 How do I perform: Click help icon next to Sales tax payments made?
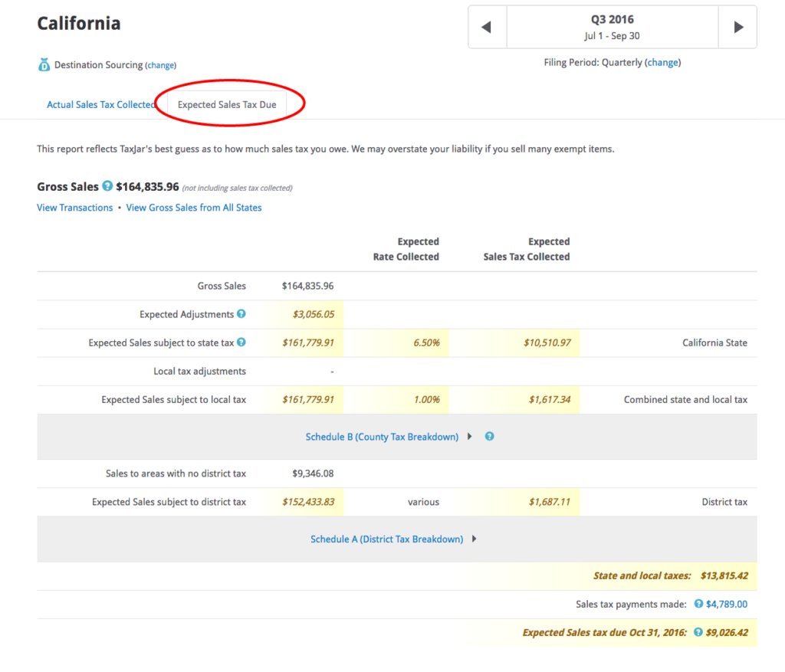point(698,605)
